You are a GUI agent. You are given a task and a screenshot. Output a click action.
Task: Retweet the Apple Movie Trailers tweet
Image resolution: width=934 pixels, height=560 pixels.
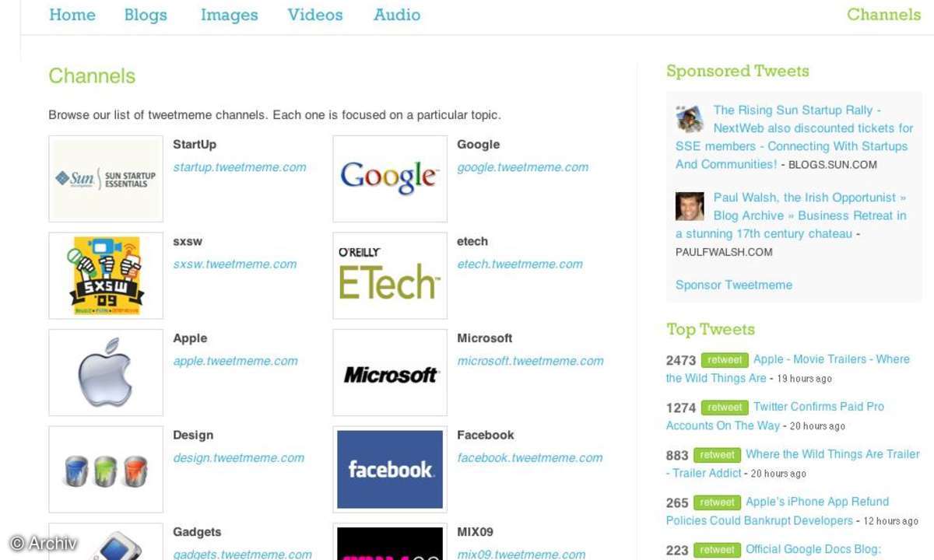(725, 360)
